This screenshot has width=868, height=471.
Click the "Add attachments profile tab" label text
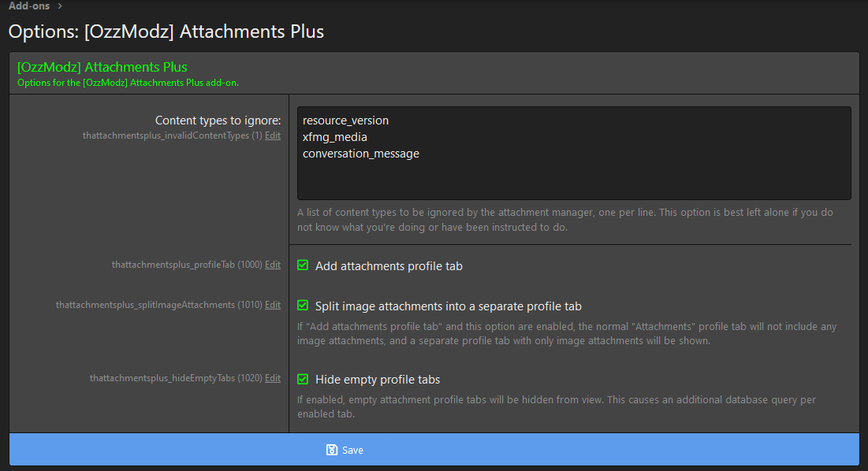tap(389, 266)
